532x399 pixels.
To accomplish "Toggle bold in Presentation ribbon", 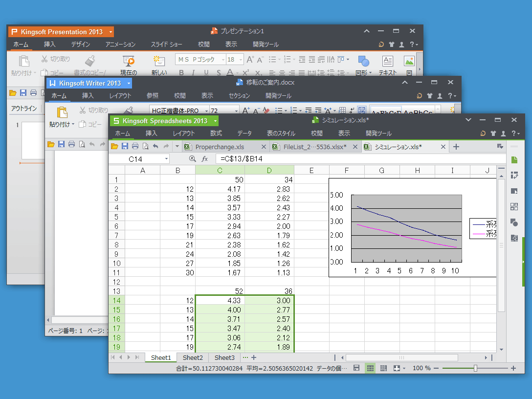I will [181, 72].
